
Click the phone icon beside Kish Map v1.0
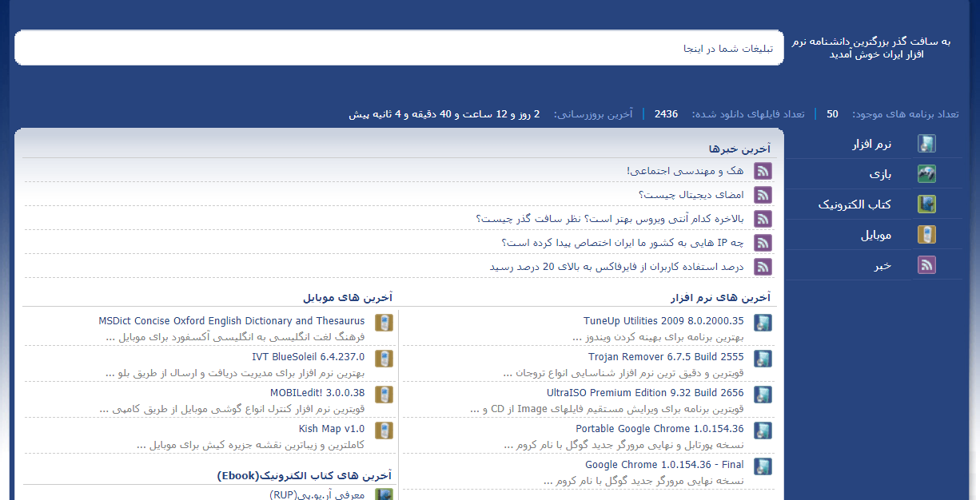coord(384,431)
